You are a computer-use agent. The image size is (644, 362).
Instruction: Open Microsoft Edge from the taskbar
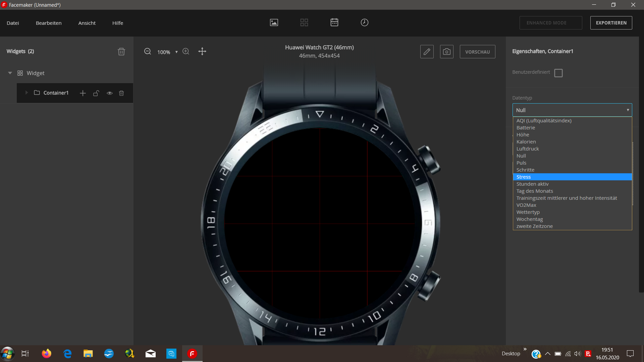67,354
